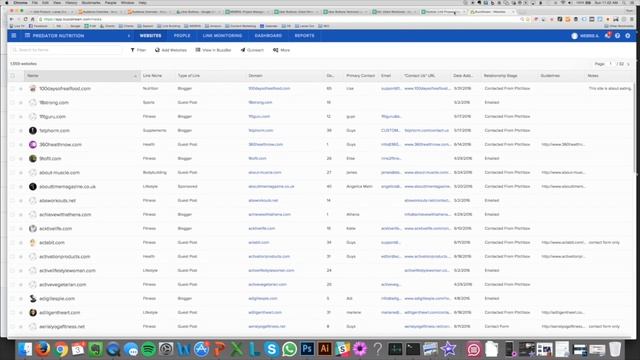
Task: Switch to the People tab
Action: (182, 36)
